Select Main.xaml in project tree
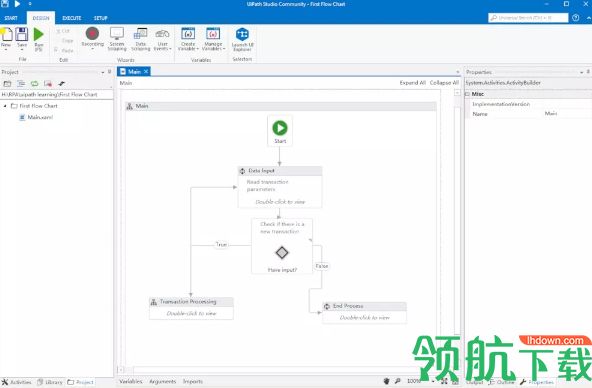The height and width of the screenshot is (388, 592). click(x=36, y=117)
